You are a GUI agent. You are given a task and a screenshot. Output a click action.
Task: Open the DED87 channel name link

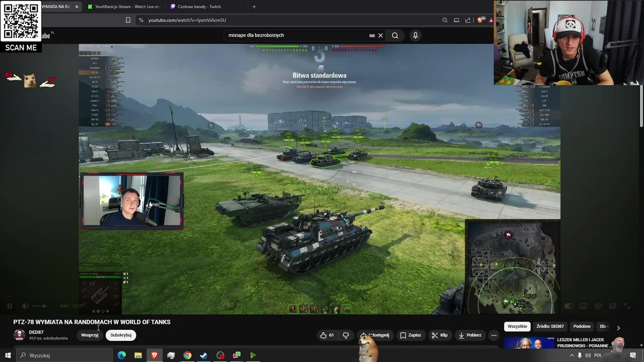tap(36, 332)
